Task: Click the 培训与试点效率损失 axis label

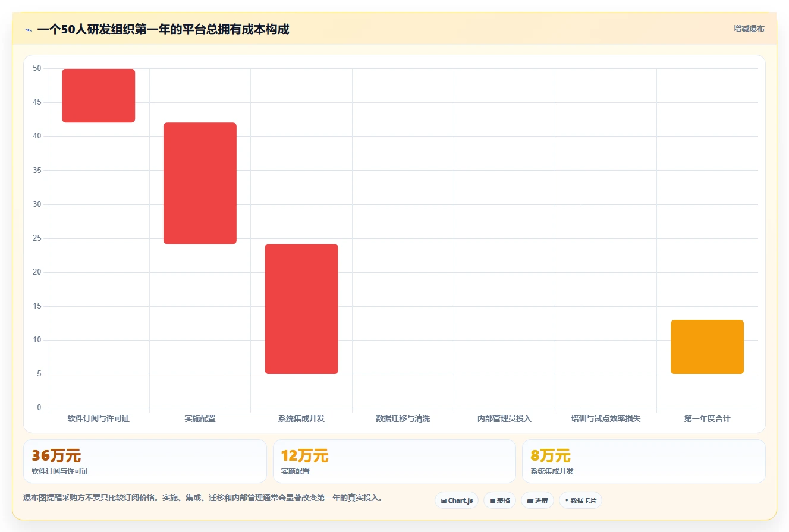Action: coord(606,419)
